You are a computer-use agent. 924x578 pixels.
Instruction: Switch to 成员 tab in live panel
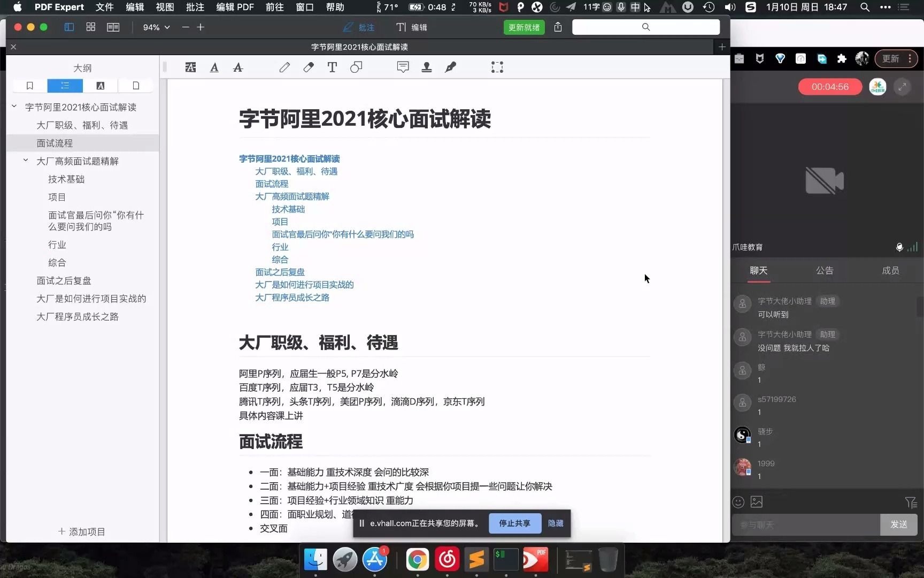point(890,271)
